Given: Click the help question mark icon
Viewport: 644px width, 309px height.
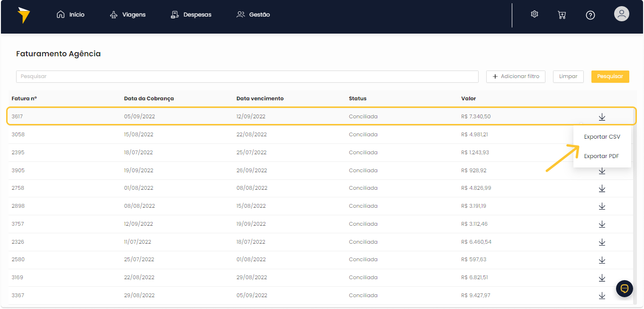Looking at the screenshot, I should [x=590, y=15].
